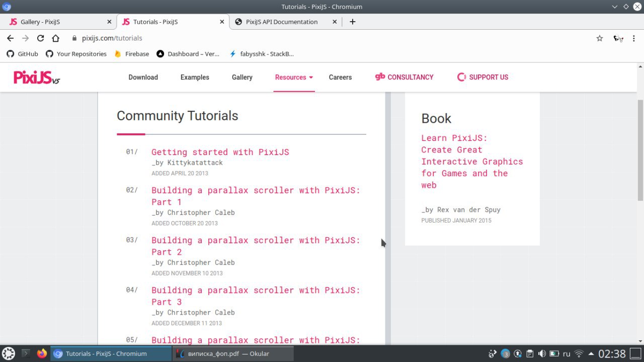The image size is (644, 362).
Task: Switch the ru keyboard layout indicator
Action: pyautogui.click(x=567, y=353)
